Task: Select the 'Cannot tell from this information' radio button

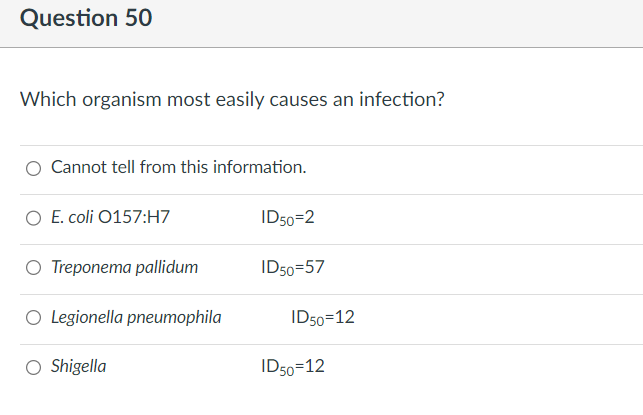Action: [x=33, y=168]
